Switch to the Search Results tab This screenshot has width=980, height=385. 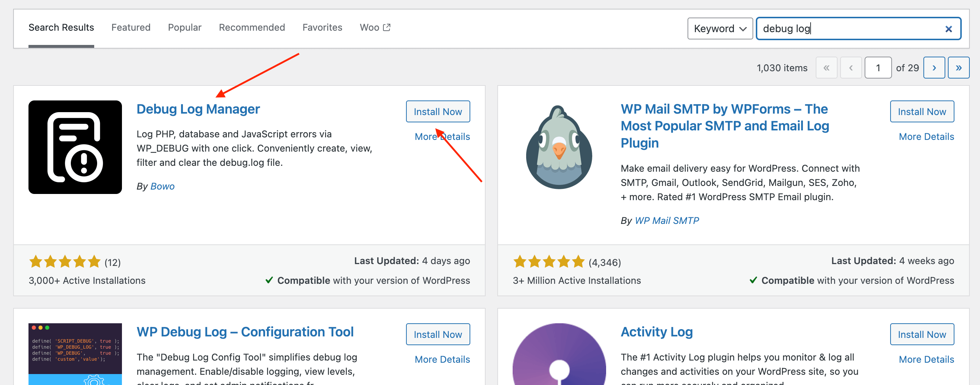[x=61, y=27]
